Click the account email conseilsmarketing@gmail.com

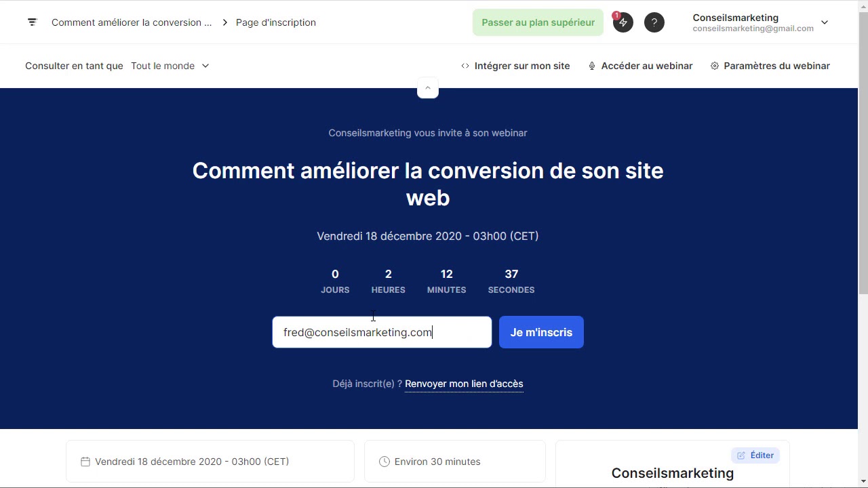(x=753, y=28)
